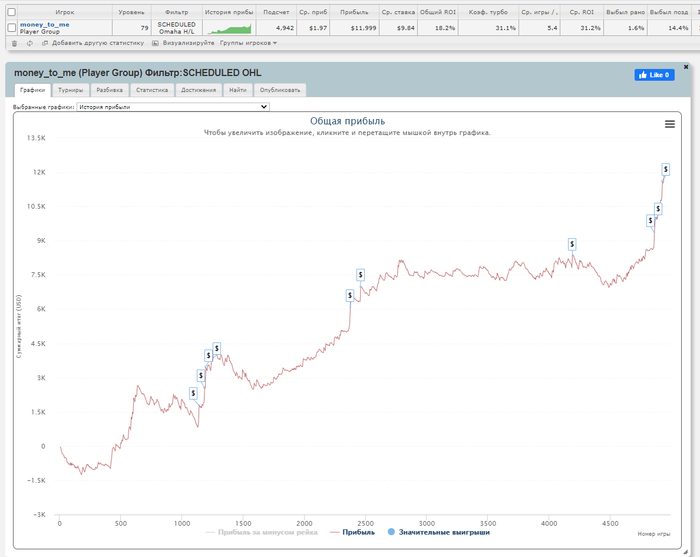
Task: Toggle Значительные выигрыши legend series
Action: 439,532
